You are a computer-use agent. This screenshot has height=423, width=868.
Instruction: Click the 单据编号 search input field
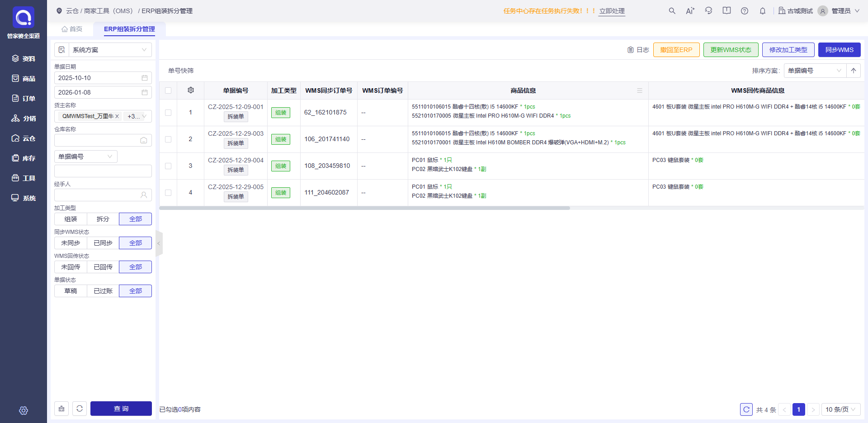coord(103,171)
